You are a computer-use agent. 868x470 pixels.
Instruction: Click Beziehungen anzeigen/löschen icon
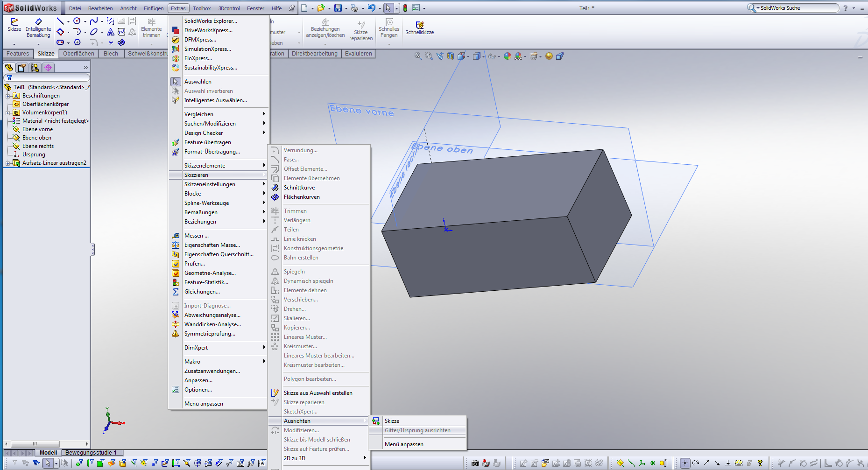[x=325, y=28]
